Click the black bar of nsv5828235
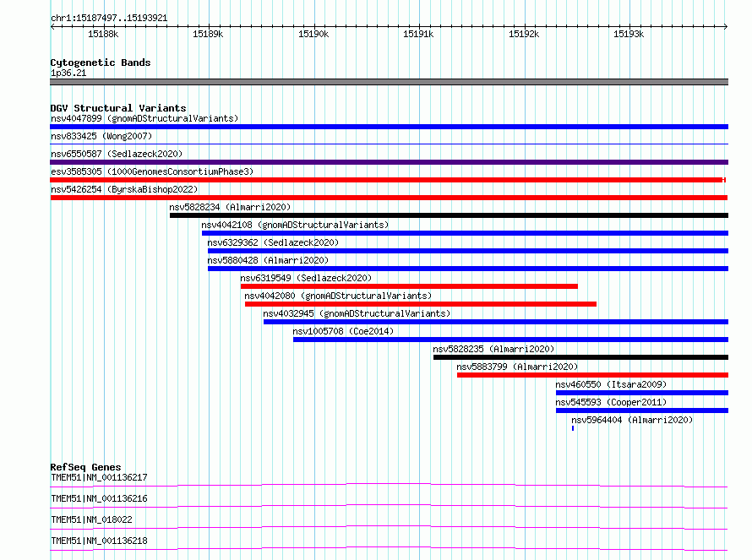 pyautogui.click(x=580, y=357)
